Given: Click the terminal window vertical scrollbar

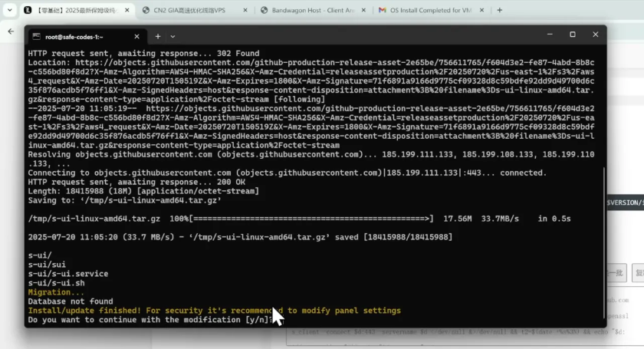Looking at the screenshot, I should [604, 242].
